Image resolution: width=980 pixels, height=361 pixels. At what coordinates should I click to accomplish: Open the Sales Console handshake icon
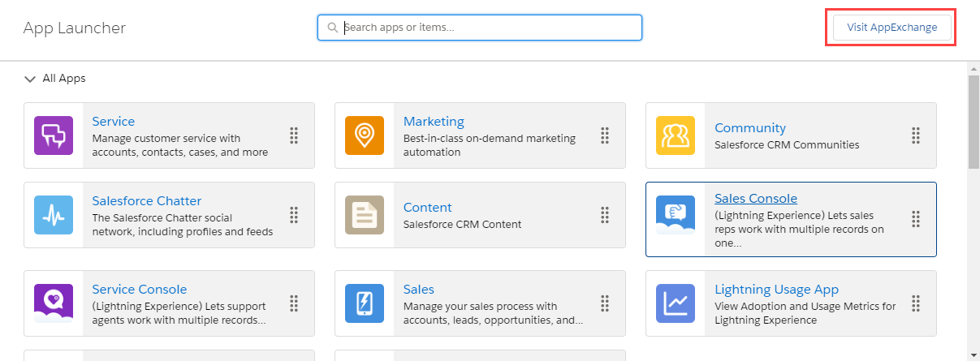click(x=676, y=215)
